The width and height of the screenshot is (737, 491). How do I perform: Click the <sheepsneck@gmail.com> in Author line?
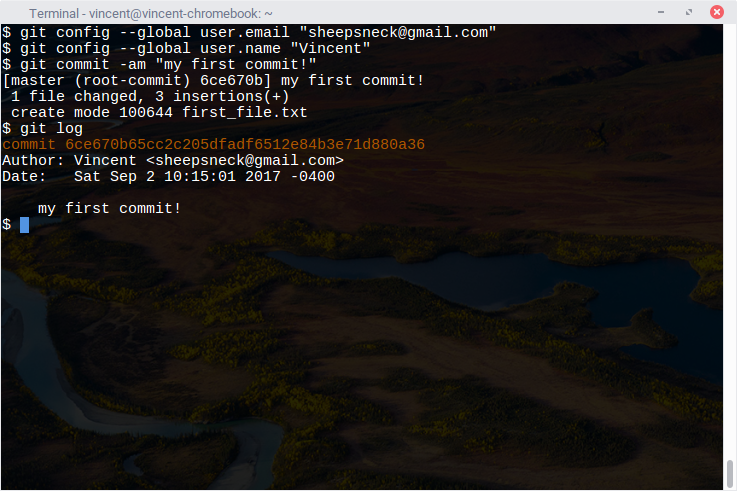coord(245,160)
